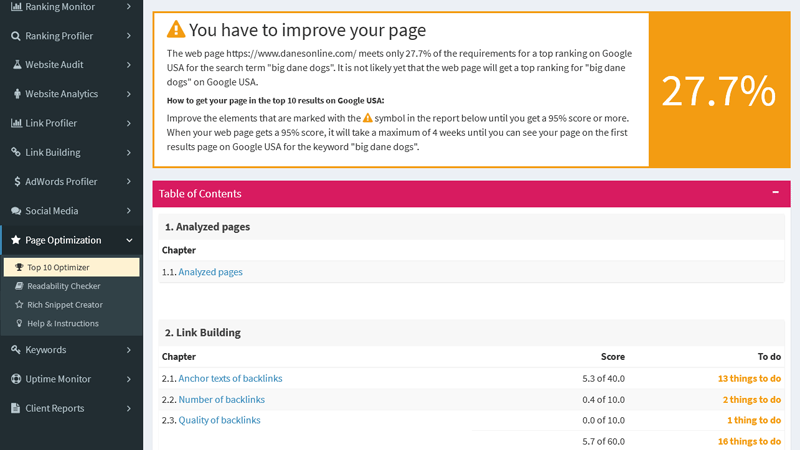Open the Analyzed pages link

pyautogui.click(x=210, y=272)
